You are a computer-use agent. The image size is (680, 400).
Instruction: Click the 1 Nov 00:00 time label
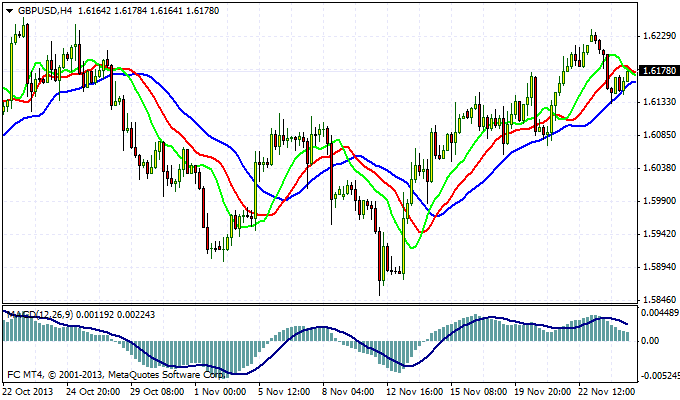(220, 392)
